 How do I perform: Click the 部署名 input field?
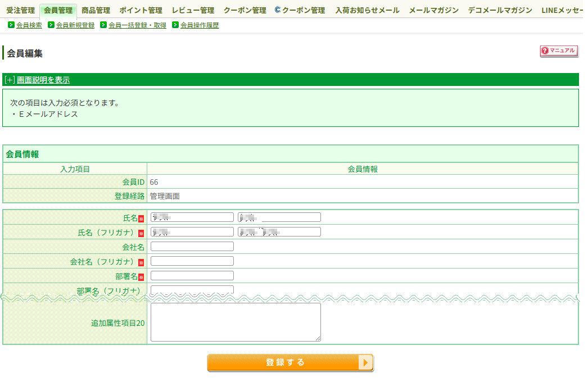coord(191,275)
